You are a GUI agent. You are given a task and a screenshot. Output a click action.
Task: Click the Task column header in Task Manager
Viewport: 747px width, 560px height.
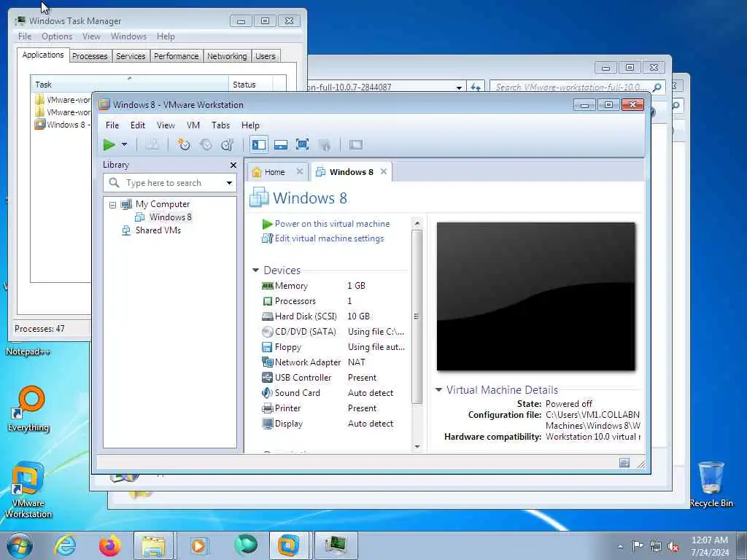pyautogui.click(x=129, y=85)
